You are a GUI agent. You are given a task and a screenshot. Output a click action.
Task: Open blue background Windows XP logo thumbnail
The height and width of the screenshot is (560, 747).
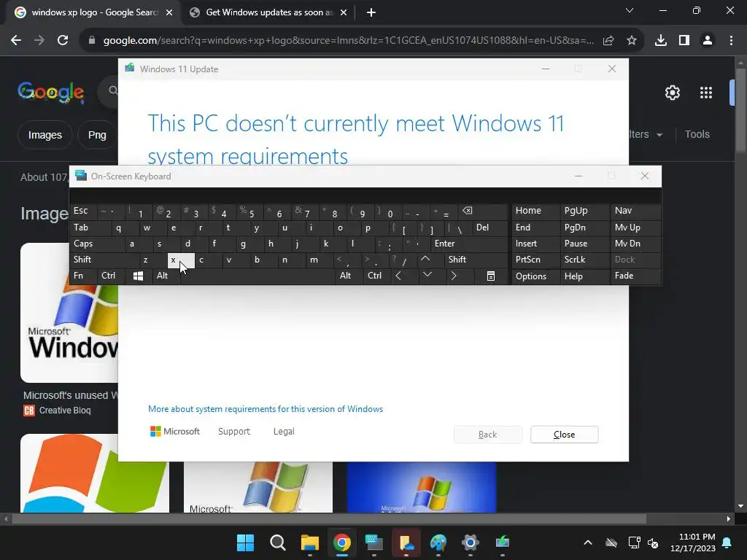point(422,487)
